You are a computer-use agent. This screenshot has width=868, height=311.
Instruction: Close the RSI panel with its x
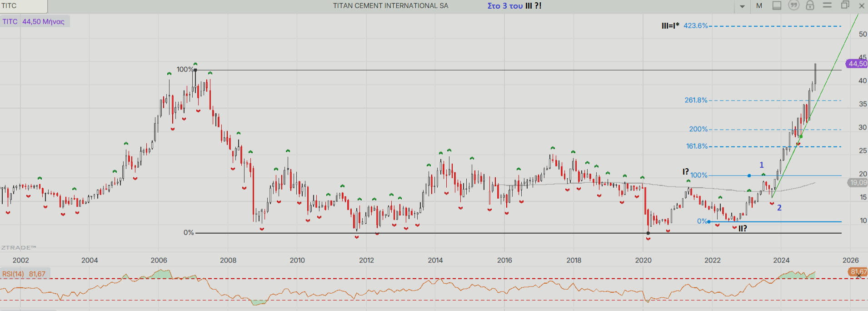click(x=858, y=276)
